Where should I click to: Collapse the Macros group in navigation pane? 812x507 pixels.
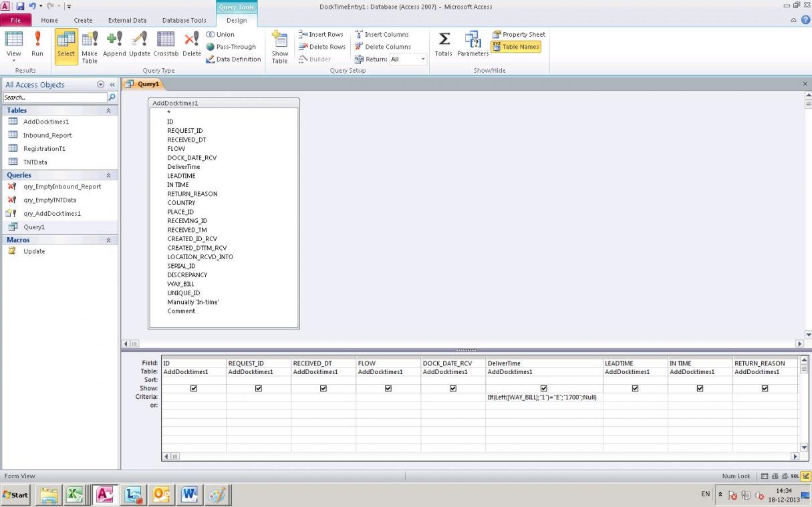[x=108, y=240]
